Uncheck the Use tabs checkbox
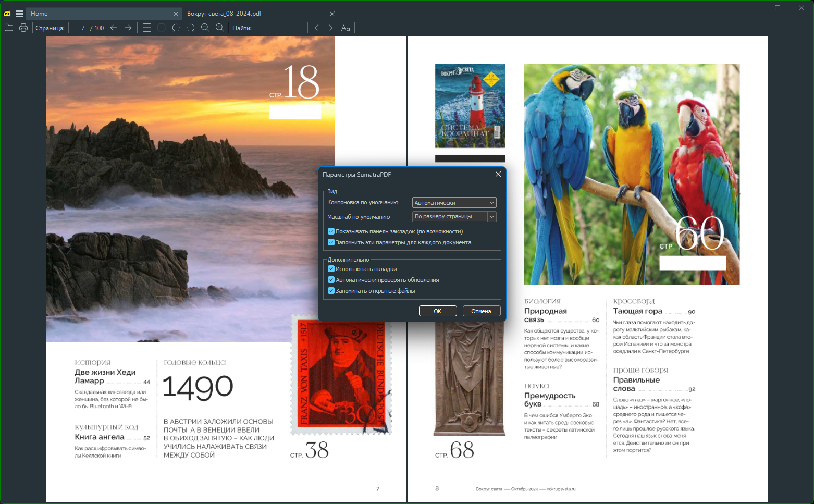Viewport: 814px width, 504px height. tap(331, 269)
